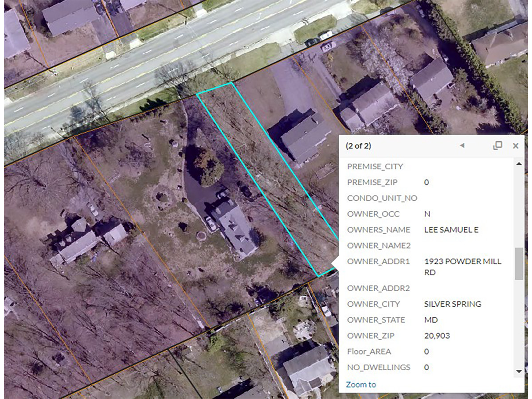Click the LEE SAMUEL E owner value
This screenshot has height=399, width=532.
coord(451,230)
